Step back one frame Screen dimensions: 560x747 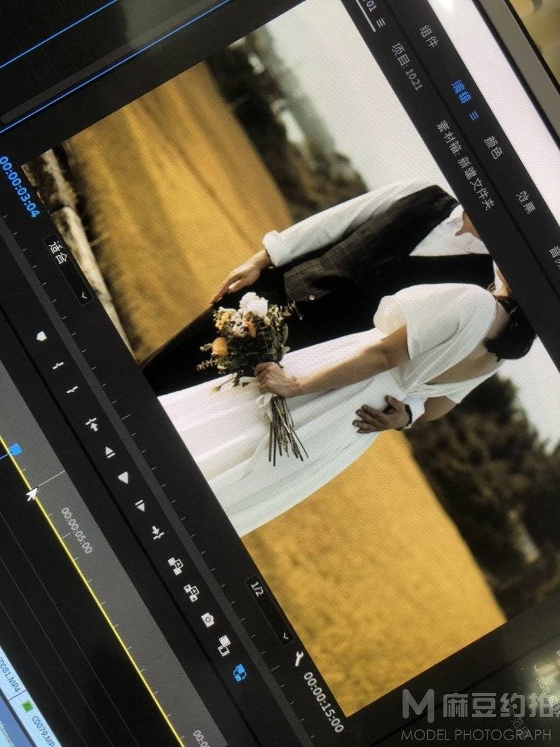coord(110,451)
